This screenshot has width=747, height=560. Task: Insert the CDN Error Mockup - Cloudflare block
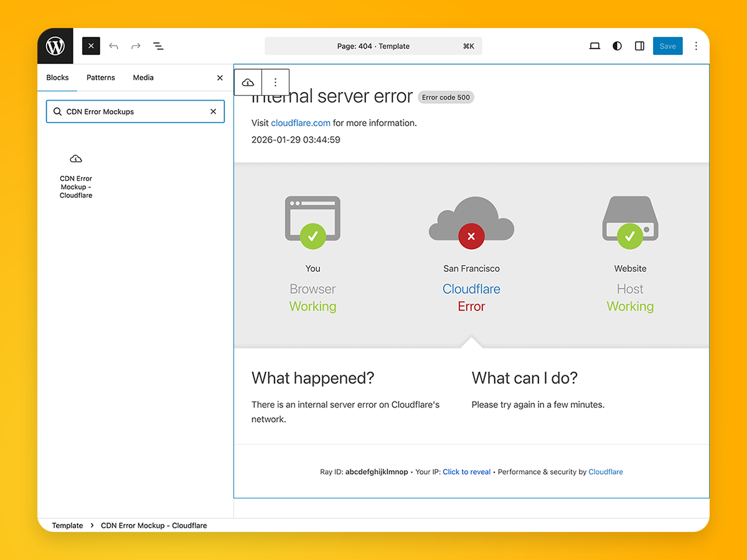(76, 176)
